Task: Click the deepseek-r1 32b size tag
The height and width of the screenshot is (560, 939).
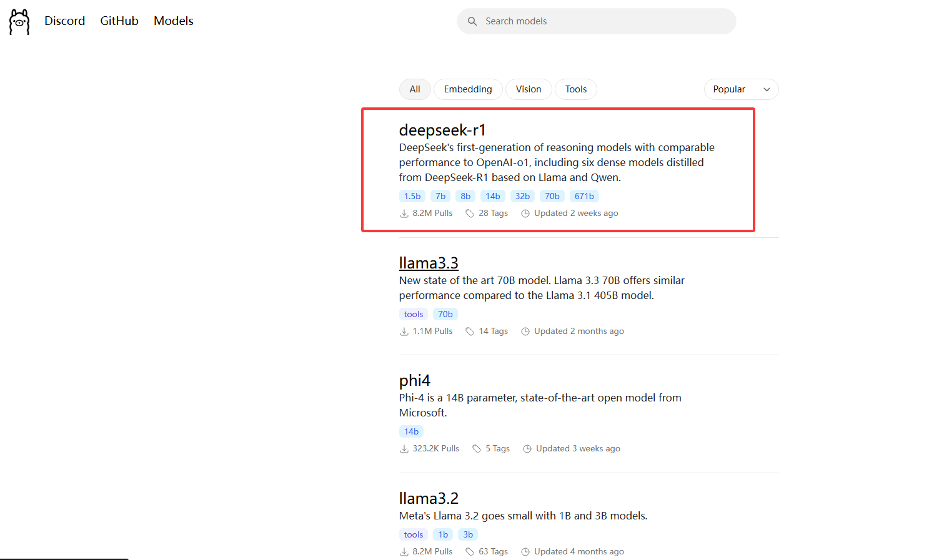Action: (522, 196)
